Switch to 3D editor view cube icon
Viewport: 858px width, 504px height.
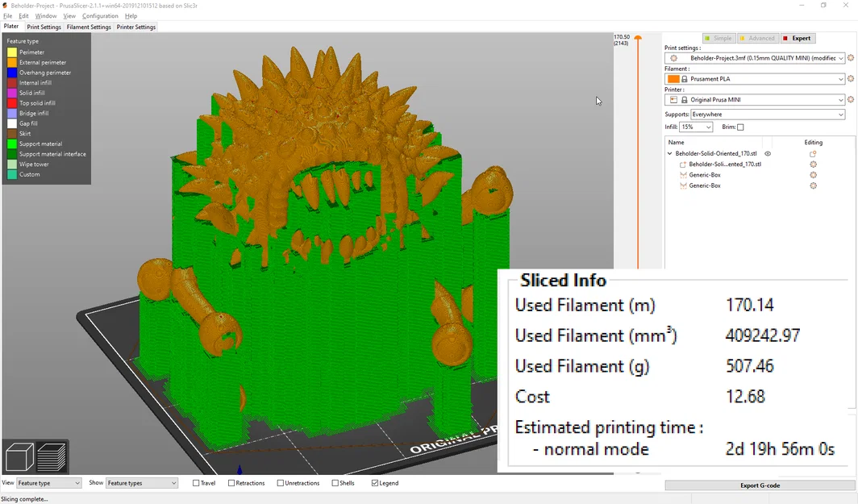click(19, 456)
